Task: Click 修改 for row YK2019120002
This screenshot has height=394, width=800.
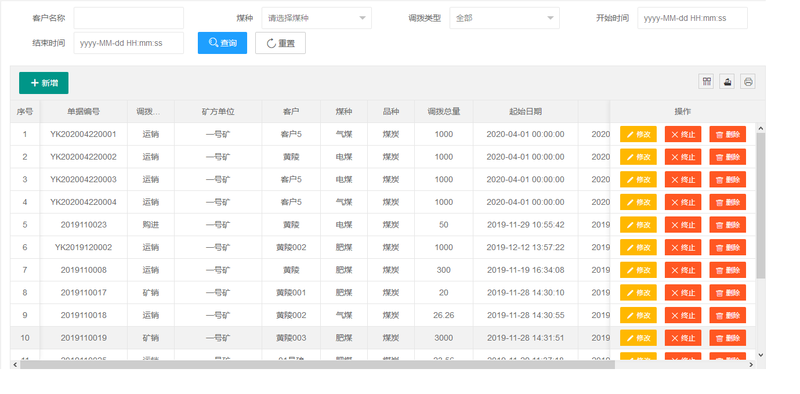Action: click(x=638, y=247)
